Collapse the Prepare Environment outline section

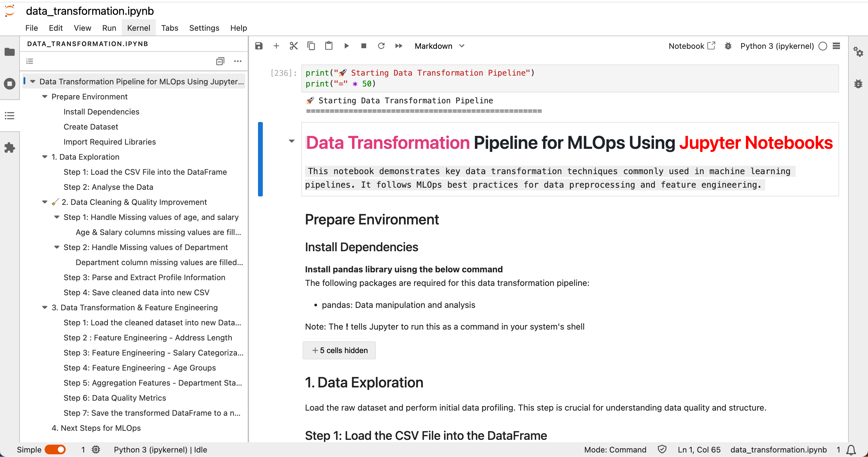tap(45, 97)
